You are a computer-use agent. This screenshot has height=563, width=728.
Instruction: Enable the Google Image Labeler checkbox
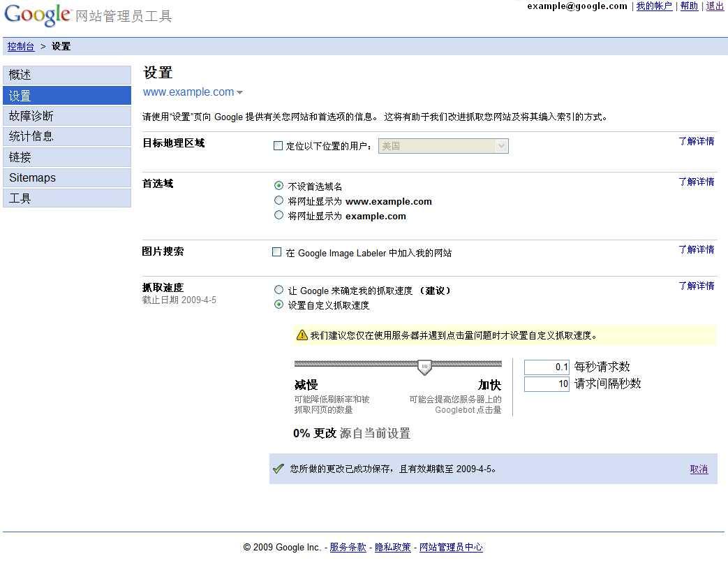coord(276,252)
